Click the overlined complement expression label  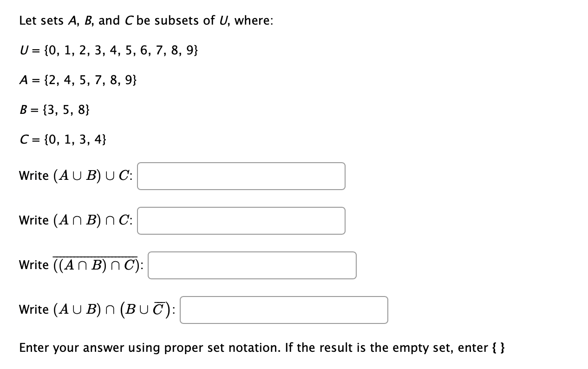(x=79, y=264)
